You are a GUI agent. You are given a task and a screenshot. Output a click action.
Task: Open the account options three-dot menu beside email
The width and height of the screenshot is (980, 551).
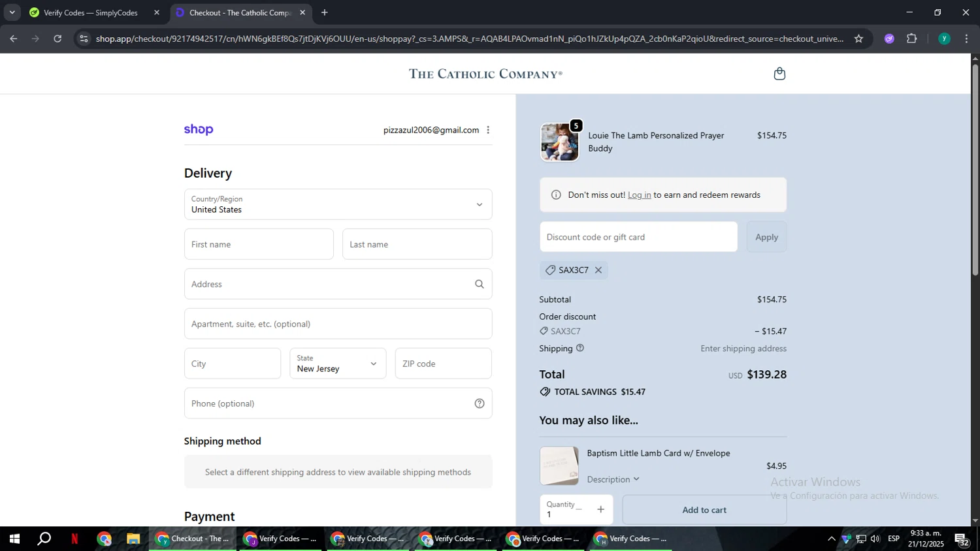point(488,130)
